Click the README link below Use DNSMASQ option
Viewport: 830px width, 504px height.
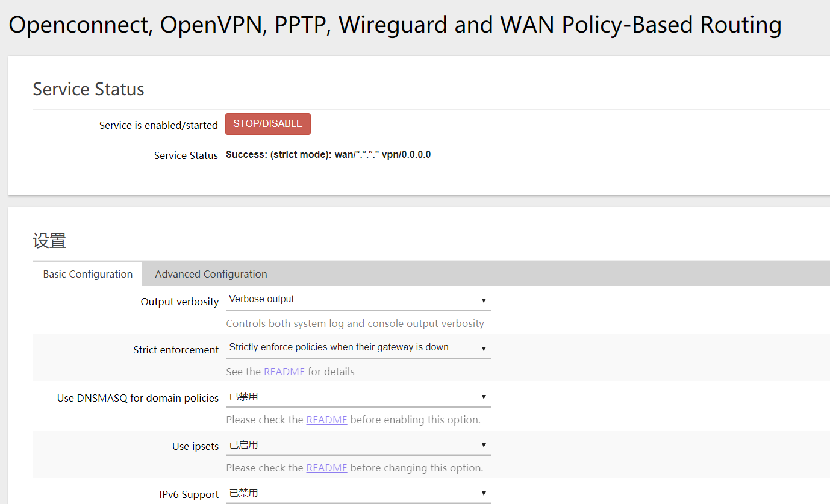click(326, 419)
